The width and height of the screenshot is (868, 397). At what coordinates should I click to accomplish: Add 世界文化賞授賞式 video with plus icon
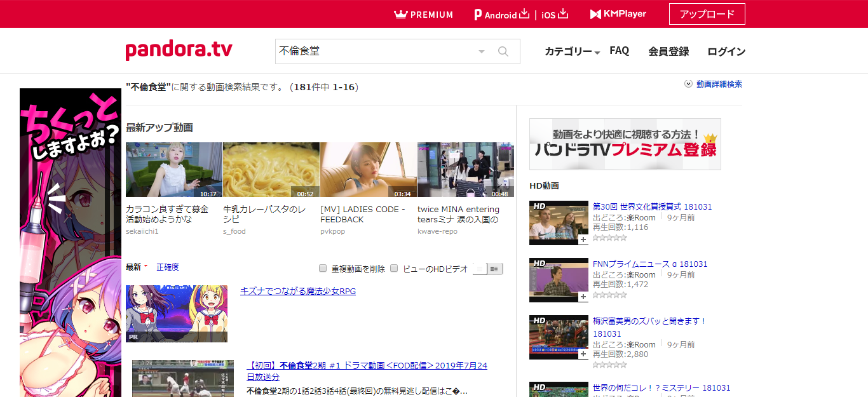click(x=583, y=240)
